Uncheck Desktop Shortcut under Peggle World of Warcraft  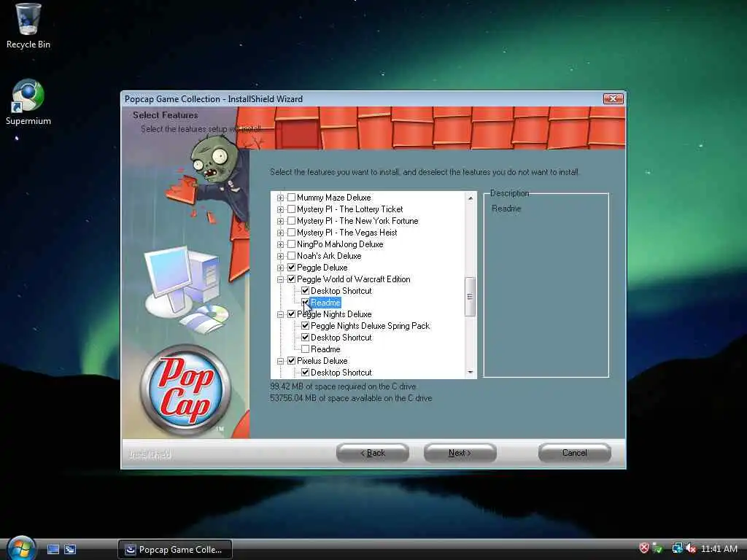click(306, 290)
